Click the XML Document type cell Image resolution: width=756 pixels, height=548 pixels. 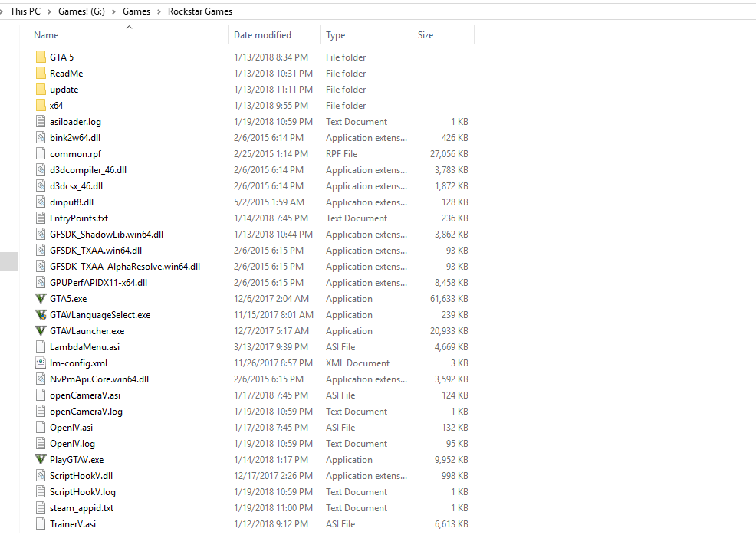[x=357, y=363]
